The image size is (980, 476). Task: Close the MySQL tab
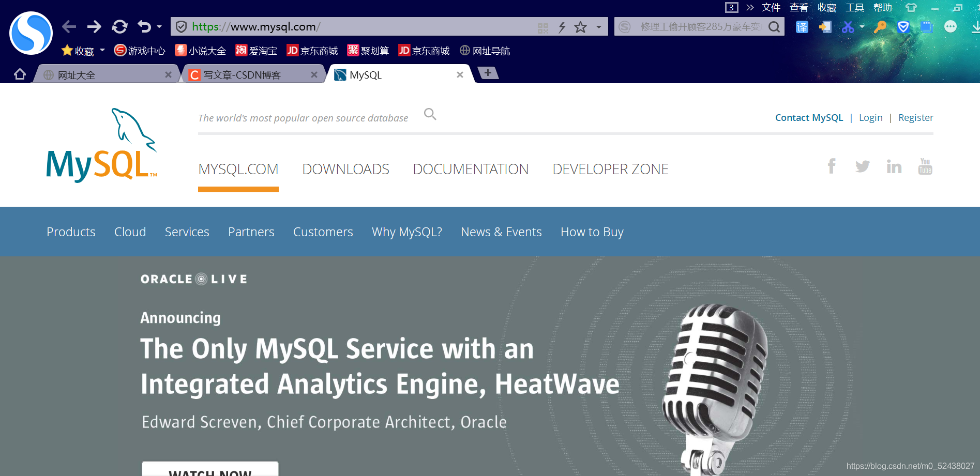[x=460, y=75]
